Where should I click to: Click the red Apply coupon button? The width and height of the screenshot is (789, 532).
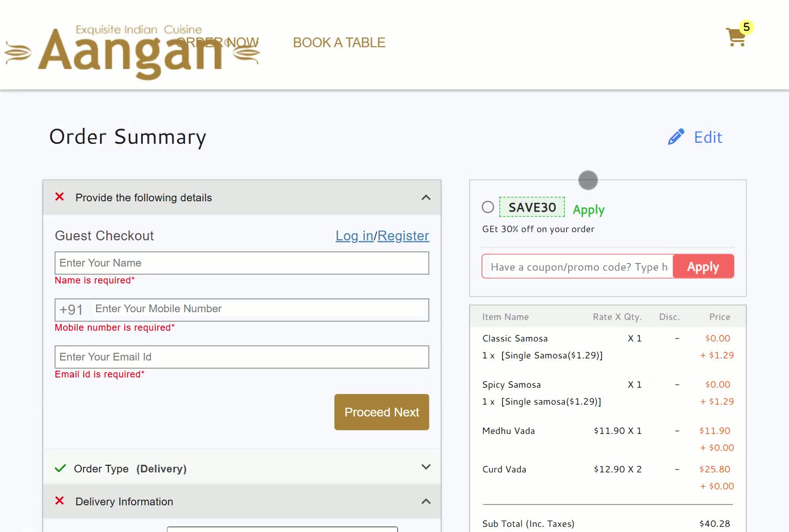point(703,267)
